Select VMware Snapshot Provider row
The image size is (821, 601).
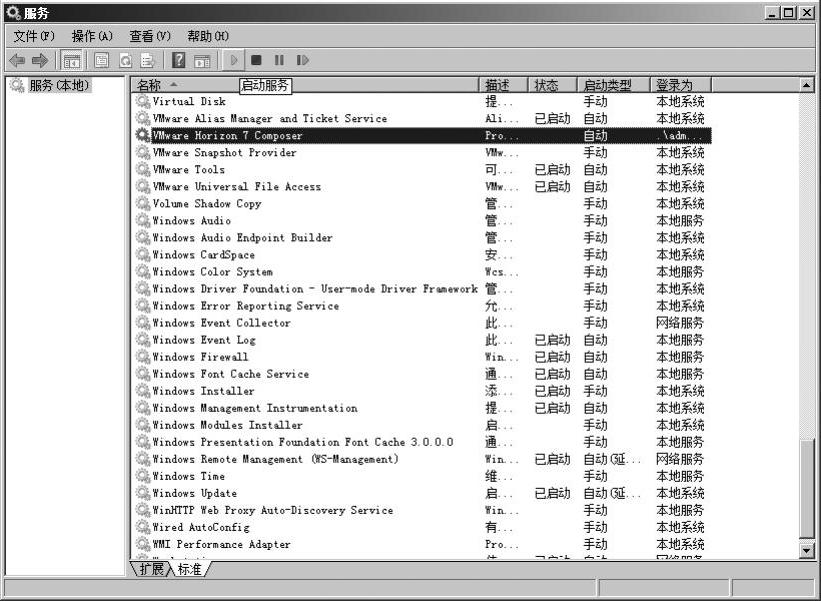[423, 152]
